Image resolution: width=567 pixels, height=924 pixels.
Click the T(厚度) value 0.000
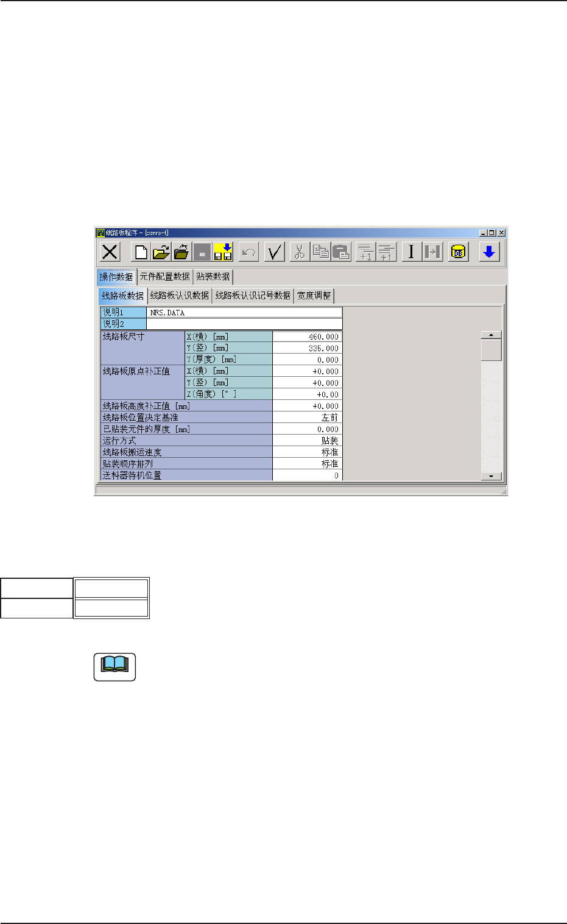[307, 360]
